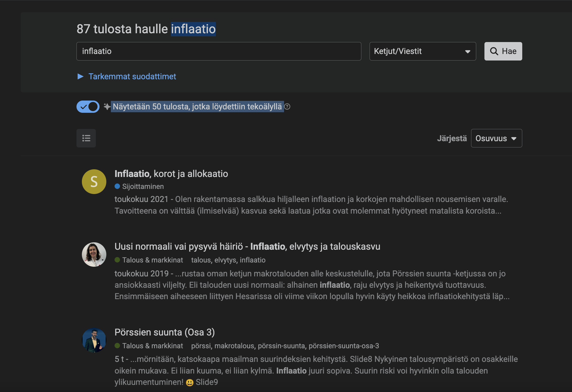Viewport: 572px width, 392px height.
Task: Click the elvytys tag
Action: (225, 260)
